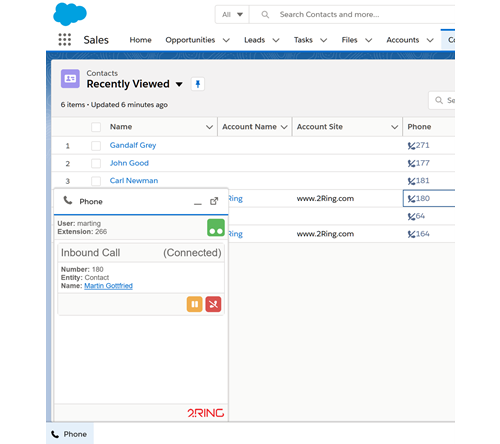500x444 pixels.
Task: Click the phone handset icon in Phone panel header
Action: tap(68, 201)
